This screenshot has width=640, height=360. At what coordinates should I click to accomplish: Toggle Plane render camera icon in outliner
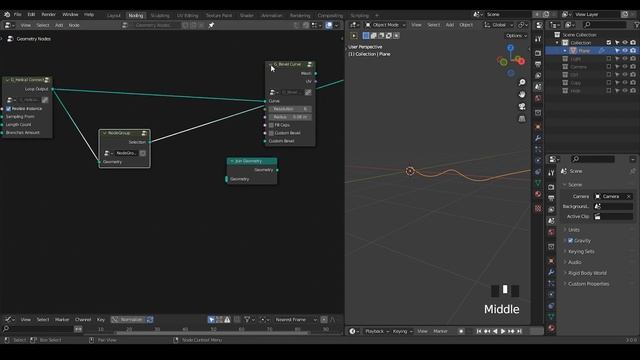[633, 51]
